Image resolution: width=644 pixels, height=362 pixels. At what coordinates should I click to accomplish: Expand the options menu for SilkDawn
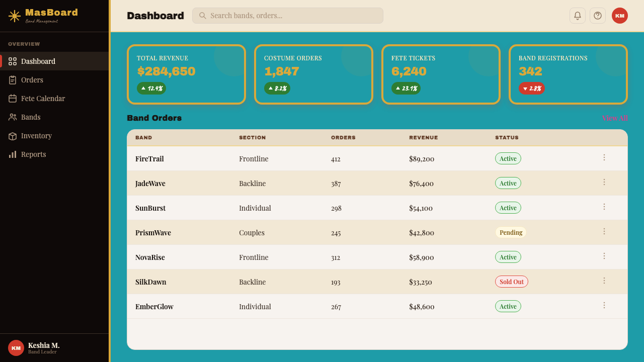pyautogui.click(x=604, y=281)
